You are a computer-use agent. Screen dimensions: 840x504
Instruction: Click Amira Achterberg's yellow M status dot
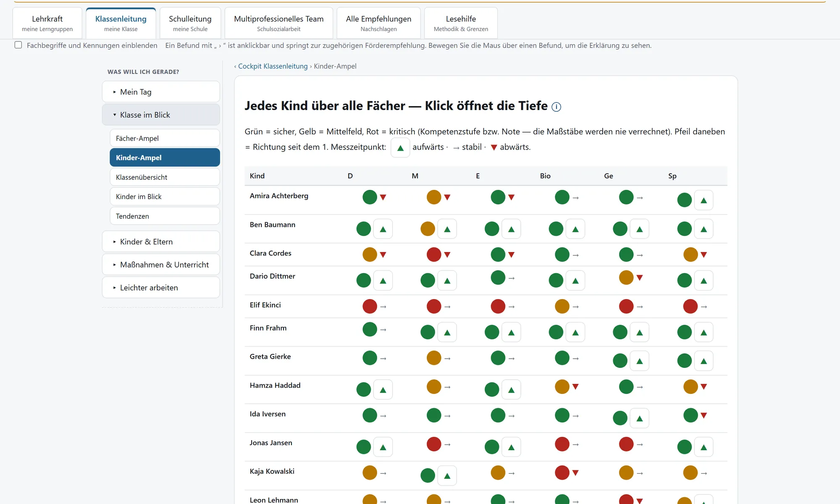tap(434, 197)
